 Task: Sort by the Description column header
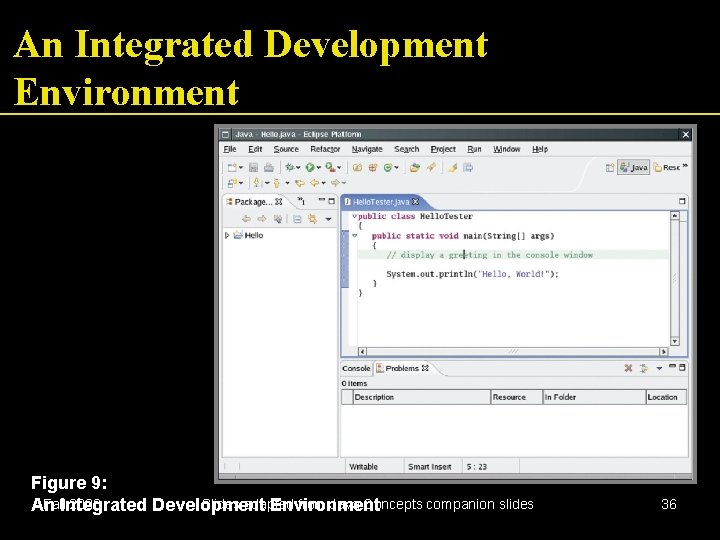click(421, 397)
